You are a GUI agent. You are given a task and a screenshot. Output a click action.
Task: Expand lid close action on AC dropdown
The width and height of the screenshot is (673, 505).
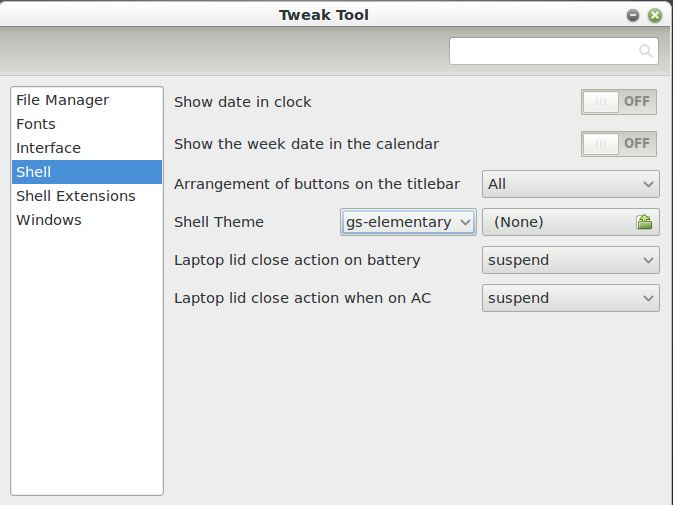tap(570, 298)
